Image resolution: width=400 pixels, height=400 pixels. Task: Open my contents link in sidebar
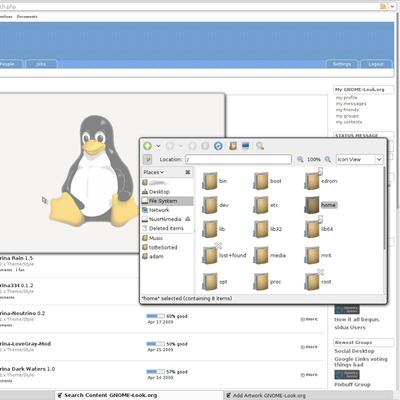click(349, 122)
